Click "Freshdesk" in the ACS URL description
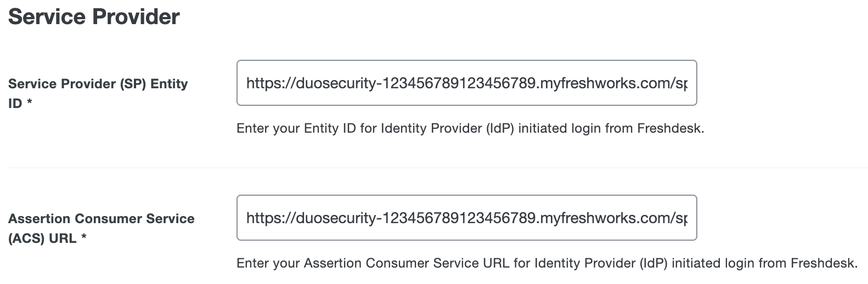The image size is (868, 284). 823,263
